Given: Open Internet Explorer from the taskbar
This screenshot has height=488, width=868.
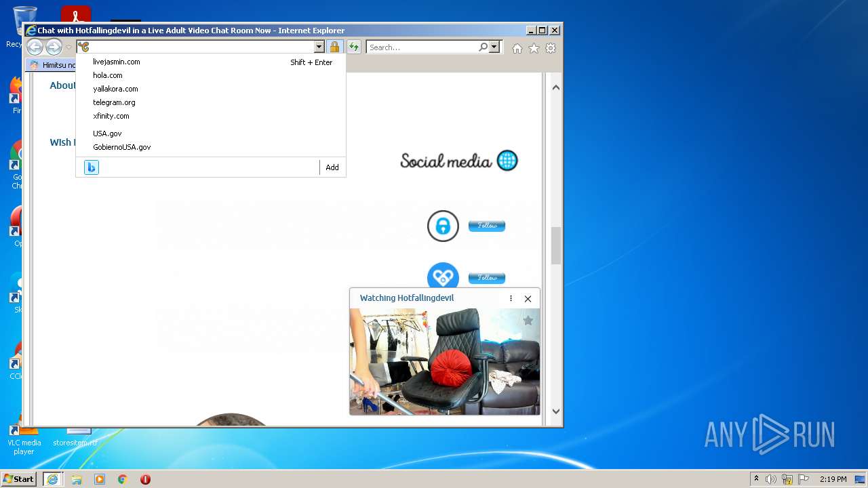Looking at the screenshot, I should [52, 479].
